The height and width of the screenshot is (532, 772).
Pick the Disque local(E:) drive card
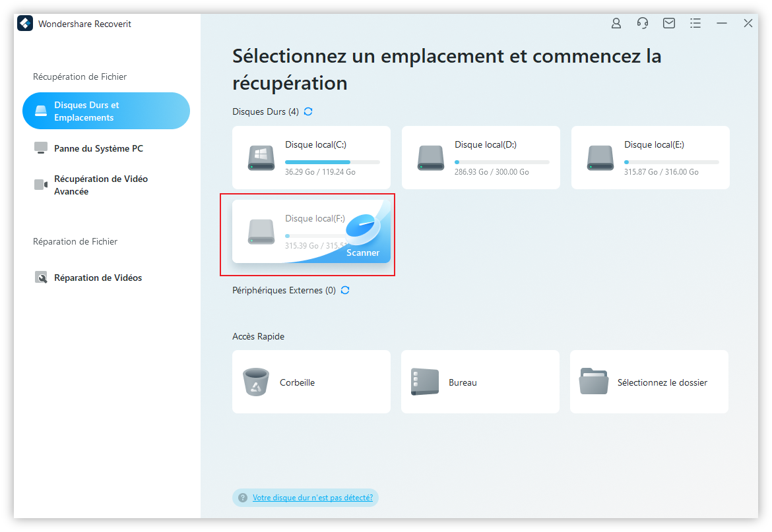(651, 158)
